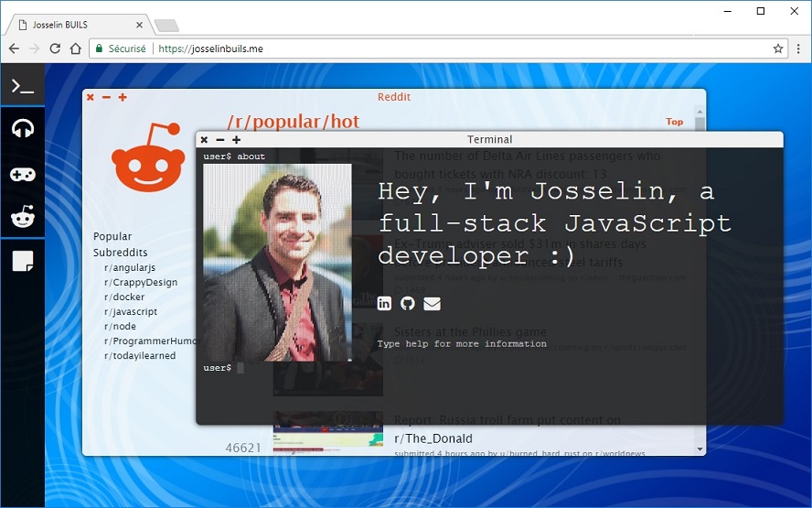Viewport: 812px width, 508px height.
Task: Click 'user$ about' command line
Action: click(x=234, y=157)
